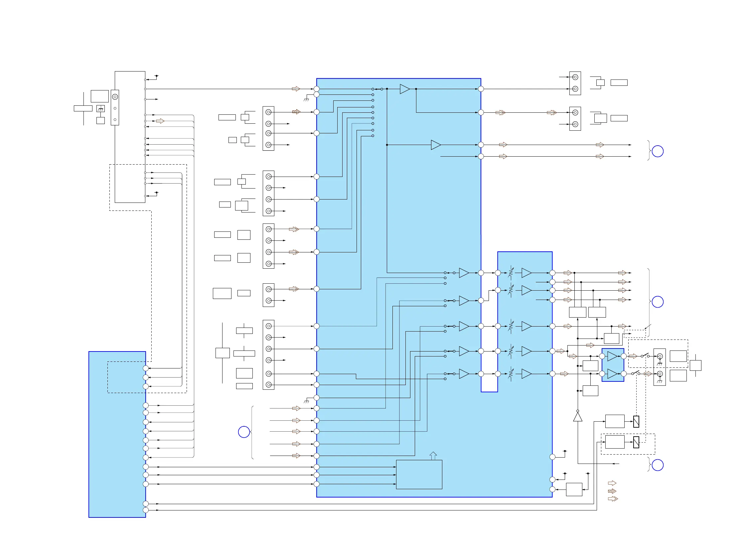This screenshot has height=560, width=745.
Task: Click the topmost two-jack connector at upper right
Action: pyautogui.click(x=575, y=83)
